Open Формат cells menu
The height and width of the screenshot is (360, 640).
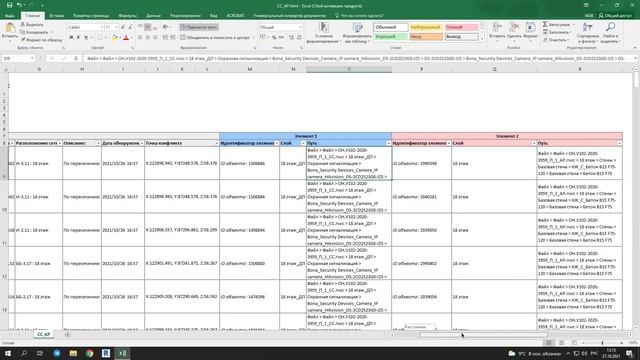[530, 32]
